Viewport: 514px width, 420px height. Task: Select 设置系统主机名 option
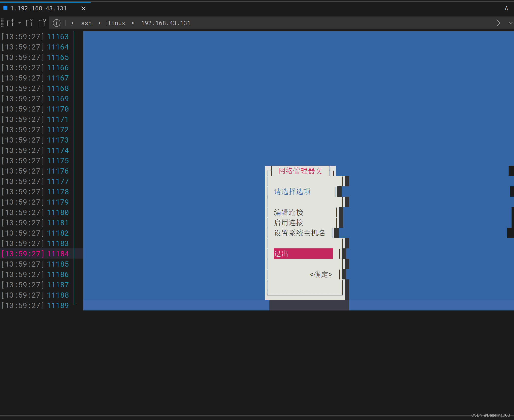[299, 233]
